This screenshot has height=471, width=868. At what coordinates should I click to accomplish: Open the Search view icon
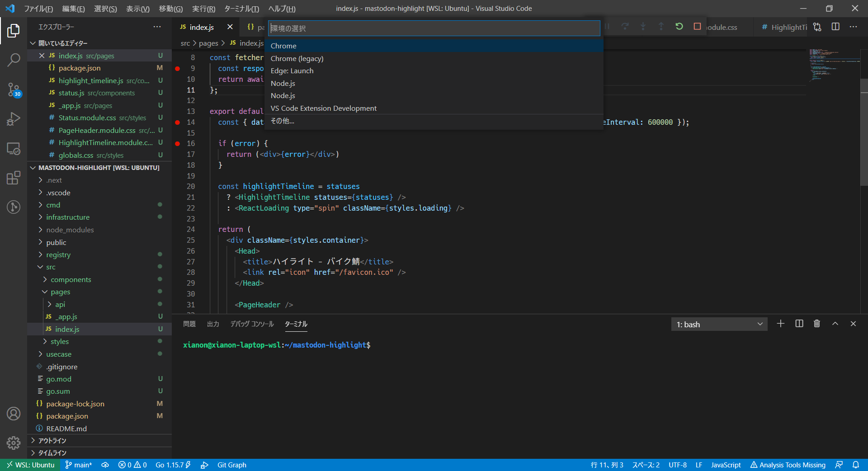[14, 60]
